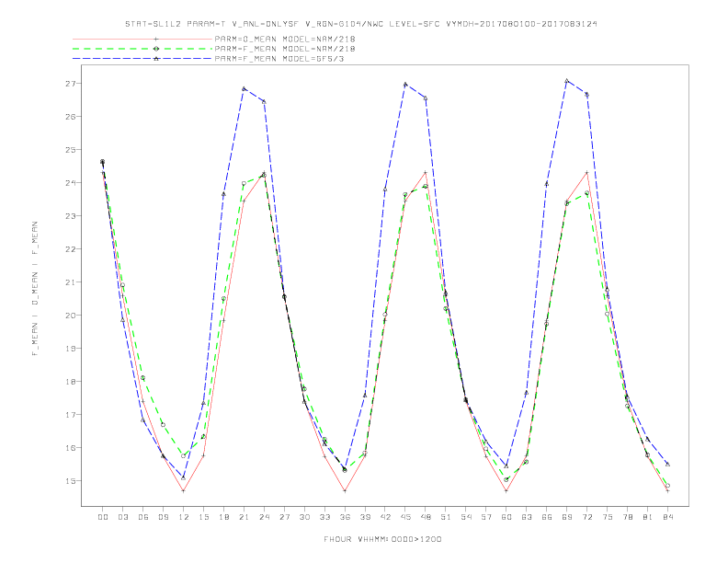The image size is (728, 563).
Task: Click red O_MEAN minimum point at hour 36
Action: (x=345, y=491)
